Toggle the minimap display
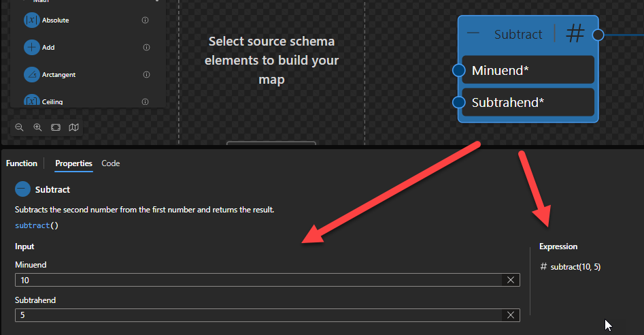Viewport: 644px width, 335px height. (x=73, y=127)
